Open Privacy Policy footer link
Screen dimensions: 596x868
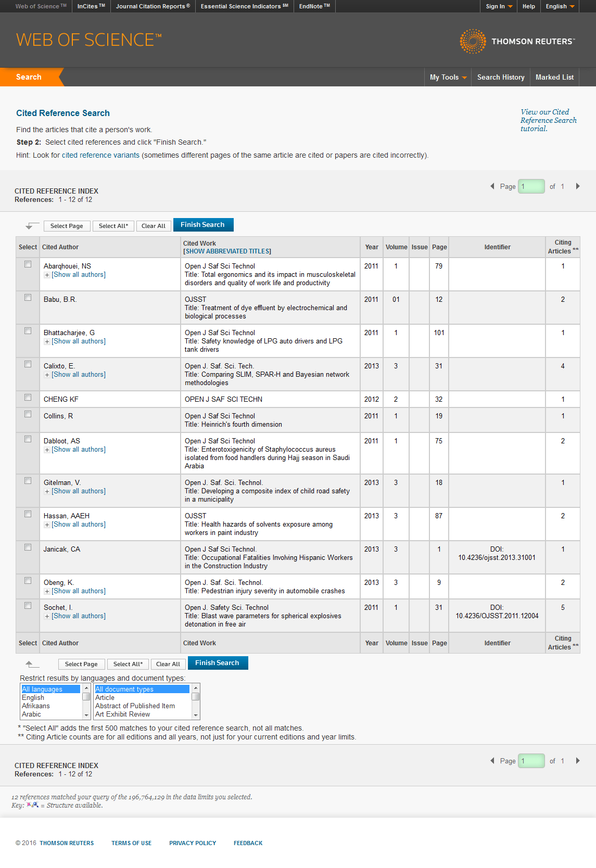click(x=193, y=843)
